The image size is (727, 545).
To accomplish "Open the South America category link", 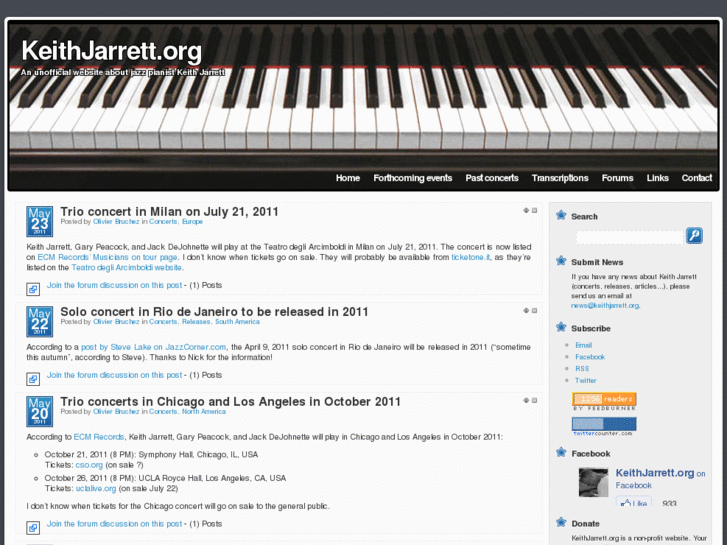I will [x=237, y=322].
